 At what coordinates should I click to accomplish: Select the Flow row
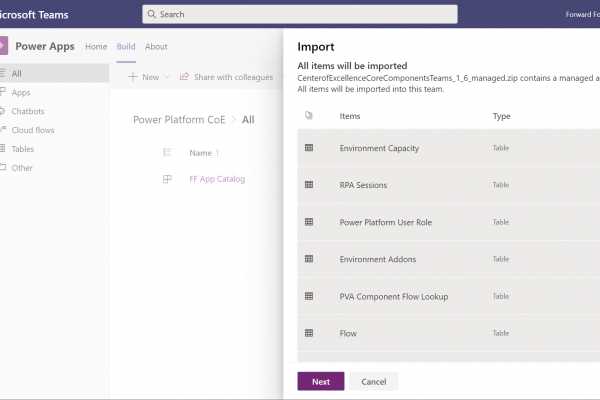448,333
